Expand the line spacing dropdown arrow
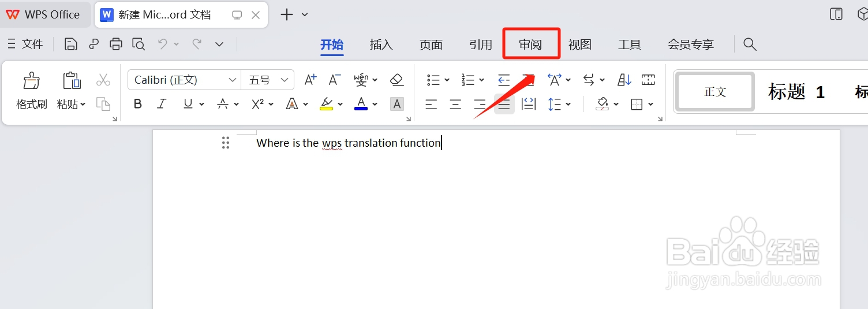This screenshot has width=868, height=309. (568, 105)
